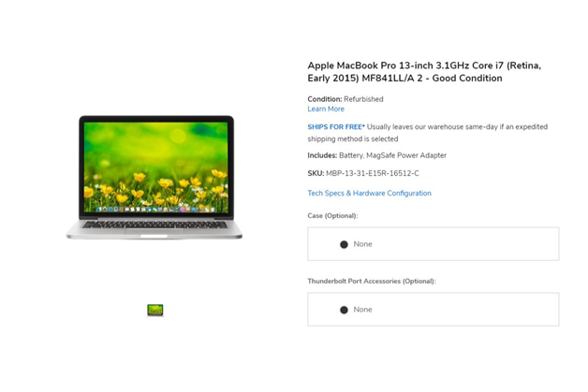
Task: Select the None radio button for Case
Action: tap(344, 245)
